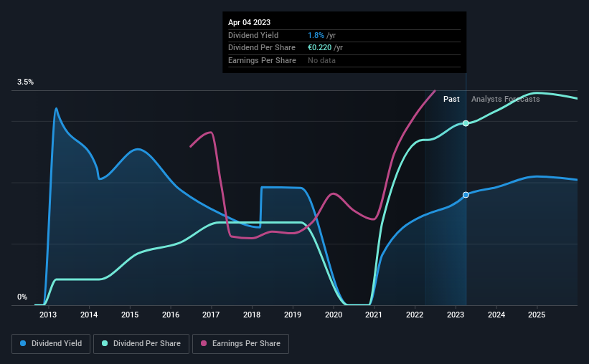This screenshot has height=364, width=589.
Task: Click the 2017 x-axis label
Action: [211, 315]
